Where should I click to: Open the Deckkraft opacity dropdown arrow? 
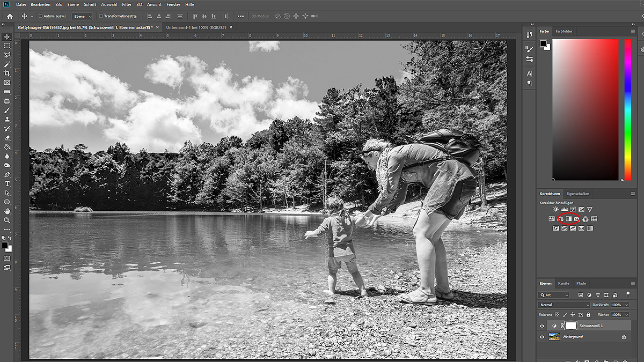(626, 305)
